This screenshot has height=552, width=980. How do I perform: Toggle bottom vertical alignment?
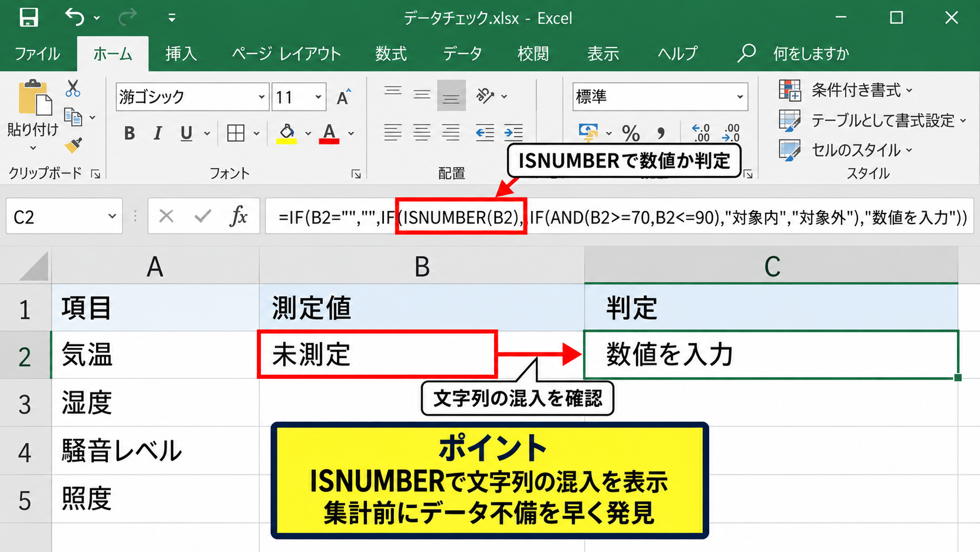451,96
